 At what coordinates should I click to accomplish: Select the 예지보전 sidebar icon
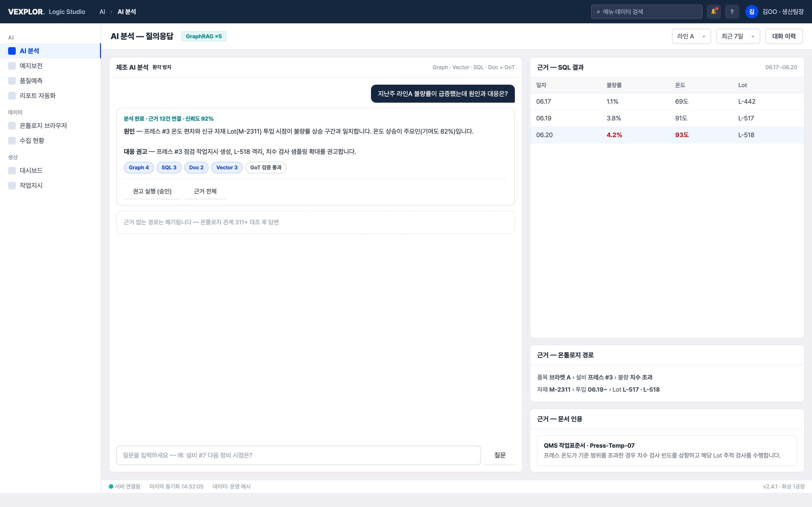(x=12, y=66)
